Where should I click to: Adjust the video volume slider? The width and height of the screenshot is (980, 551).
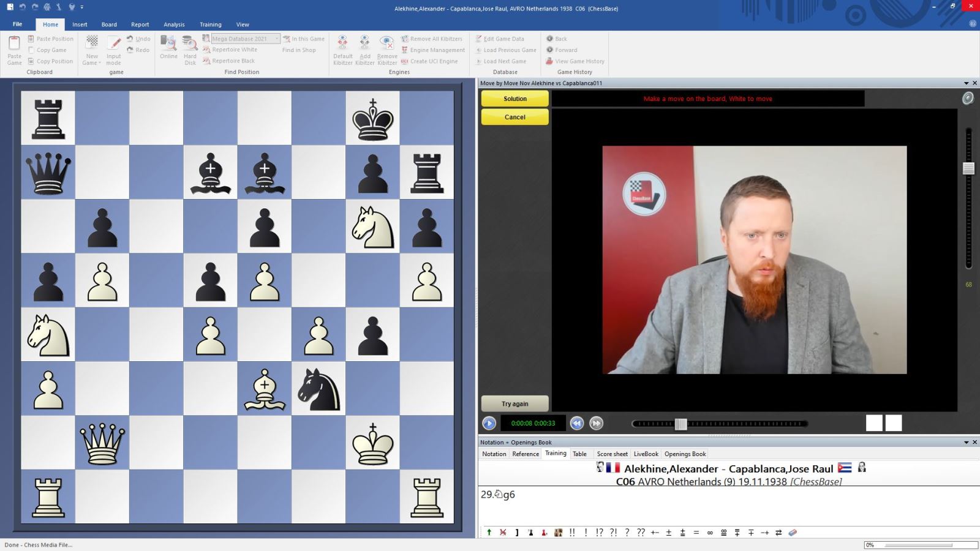[x=968, y=168]
